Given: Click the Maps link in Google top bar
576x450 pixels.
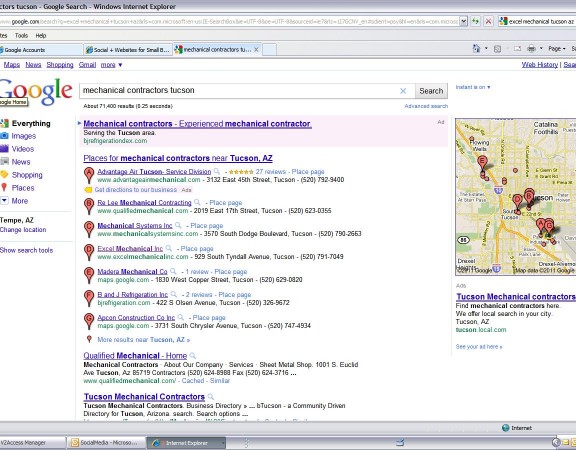Looking at the screenshot, I should pyautogui.click(x=12, y=65).
